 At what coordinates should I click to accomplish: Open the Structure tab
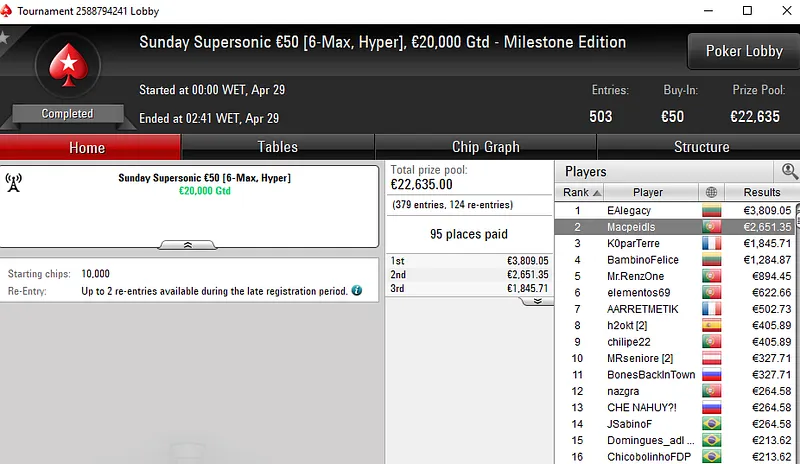(x=701, y=147)
